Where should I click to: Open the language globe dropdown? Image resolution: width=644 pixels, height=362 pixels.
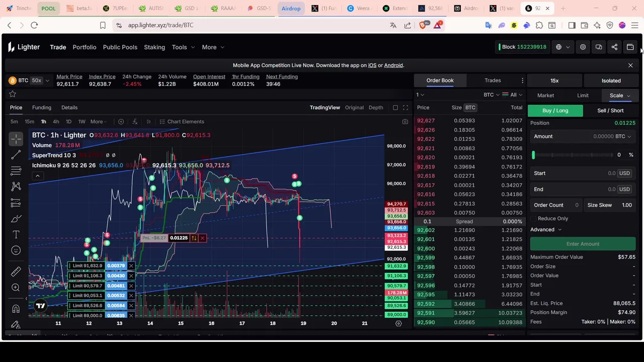(x=562, y=47)
